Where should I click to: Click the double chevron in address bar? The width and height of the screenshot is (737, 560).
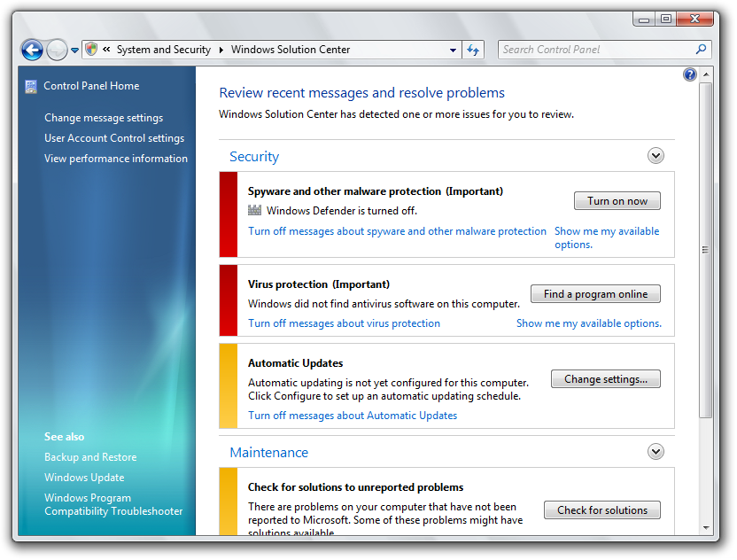point(106,49)
